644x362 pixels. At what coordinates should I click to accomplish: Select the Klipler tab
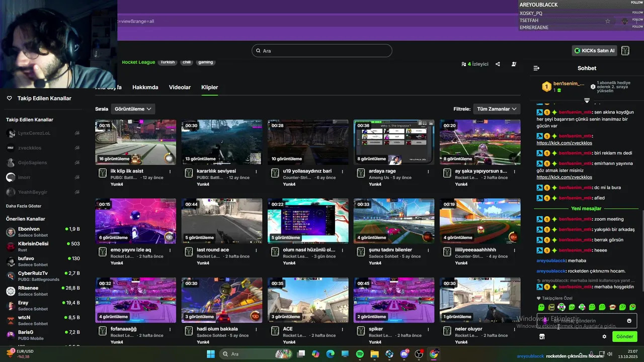pyautogui.click(x=210, y=87)
